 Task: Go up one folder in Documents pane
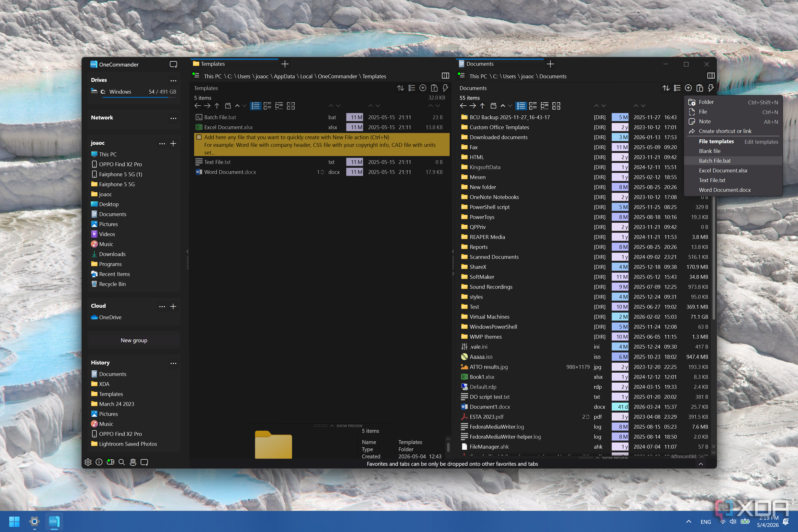[x=482, y=106]
